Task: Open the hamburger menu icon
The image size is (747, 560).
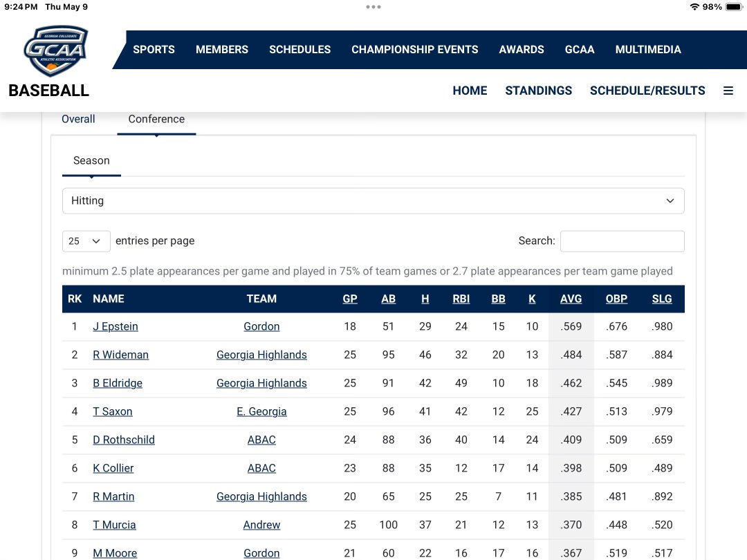Action: (728, 91)
